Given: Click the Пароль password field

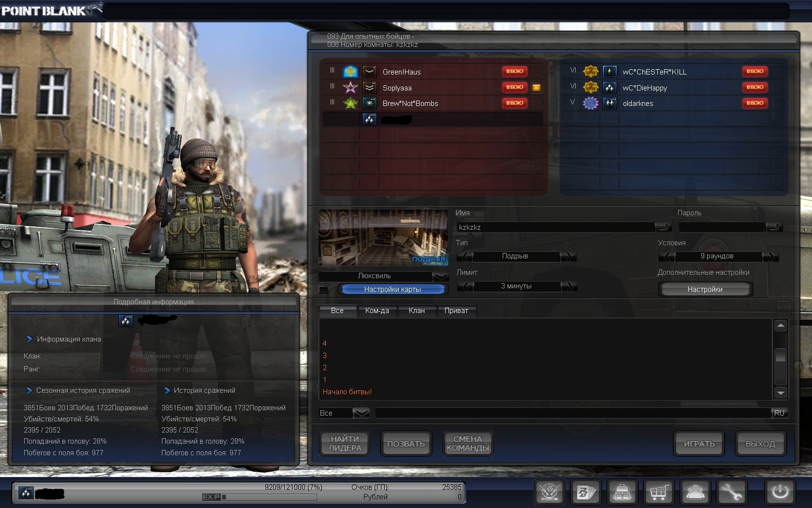Looking at the screenshot, I should 722,227.
